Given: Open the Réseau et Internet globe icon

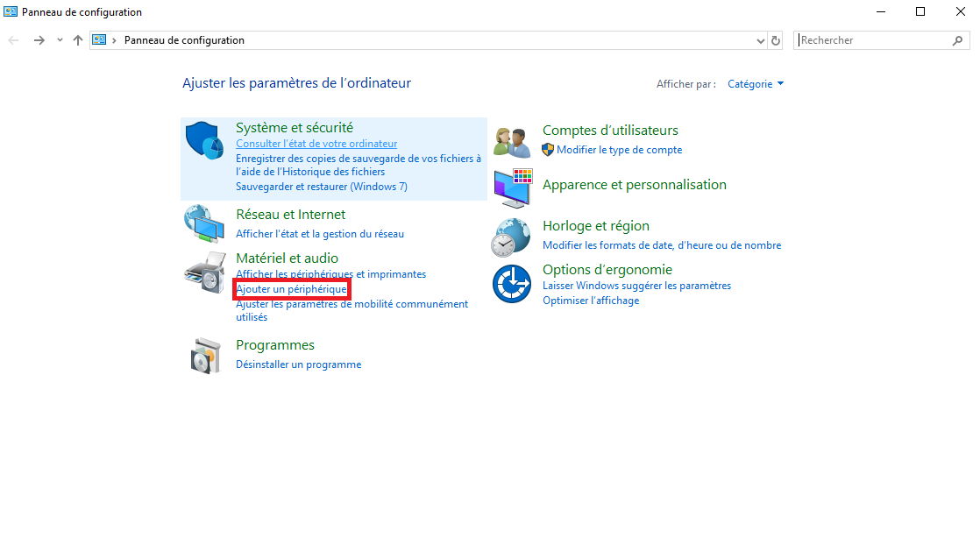Looking at the screenshot, I should click(204, 223).
